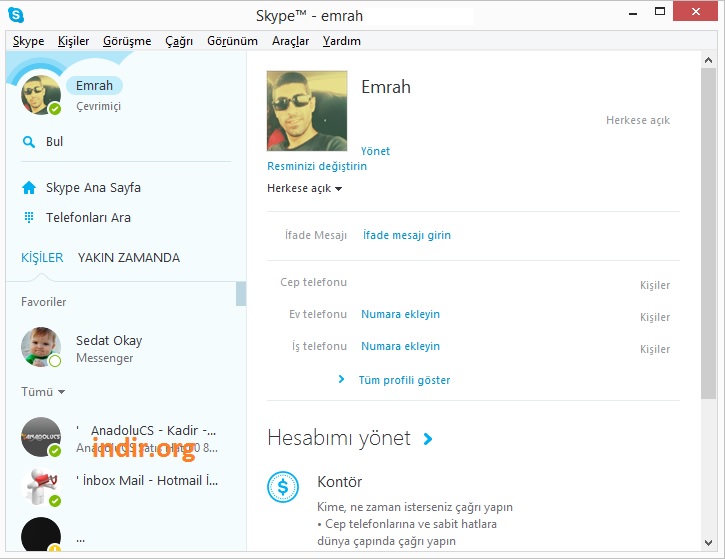Click the online status badge on Emrah's avatar
Image resolution: width=725 pixels, height=559 pixels.
click(55, 109)
